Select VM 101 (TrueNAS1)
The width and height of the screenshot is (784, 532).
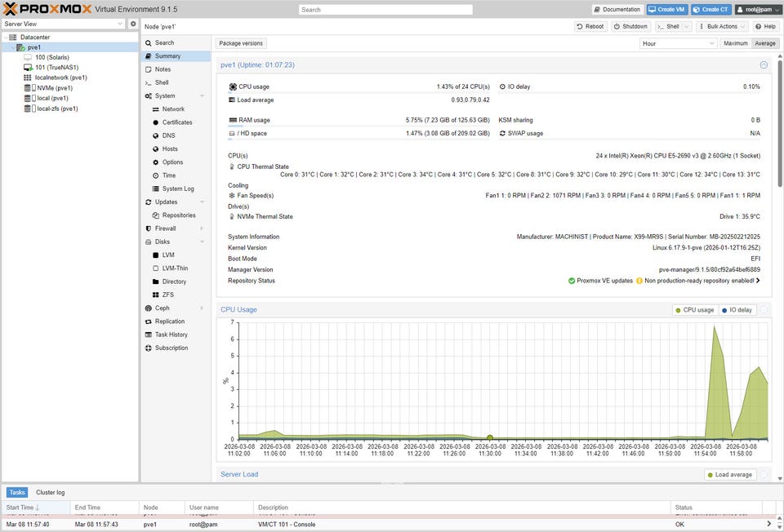point(56,67)
